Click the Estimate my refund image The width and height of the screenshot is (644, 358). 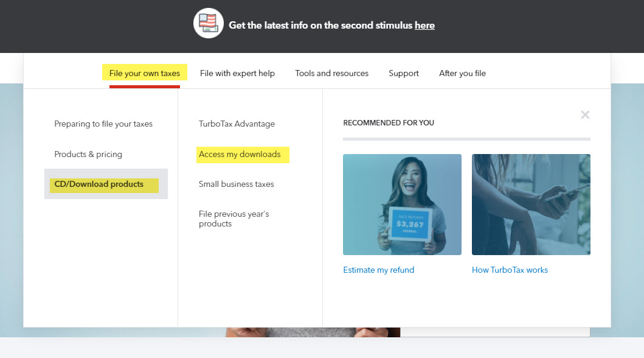coord(402,205)
